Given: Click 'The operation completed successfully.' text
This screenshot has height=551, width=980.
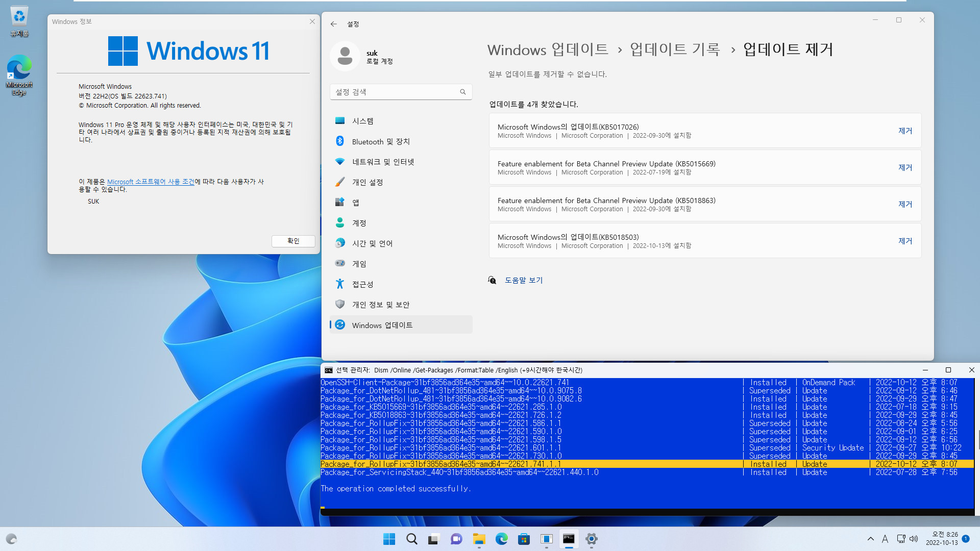Looking at the screenshot, I should click(396, 488).
